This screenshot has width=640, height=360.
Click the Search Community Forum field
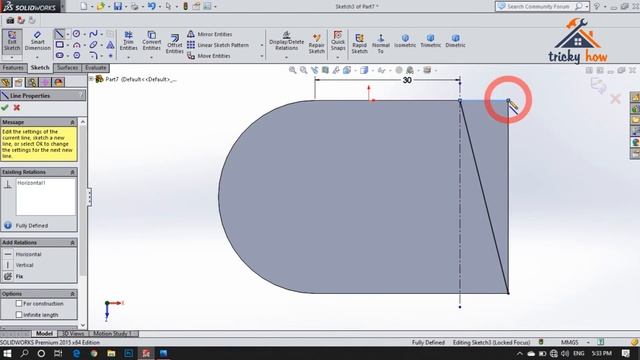coord(538,6)
